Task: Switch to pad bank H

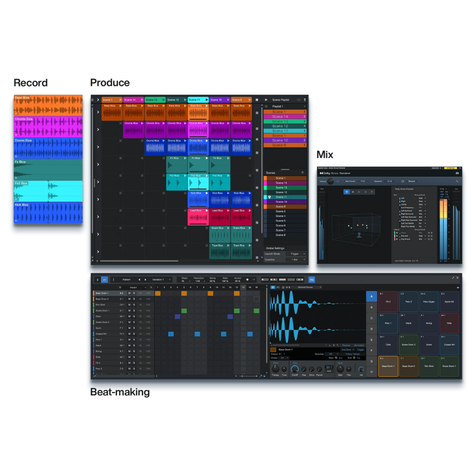Action: (x=371, y=372)
